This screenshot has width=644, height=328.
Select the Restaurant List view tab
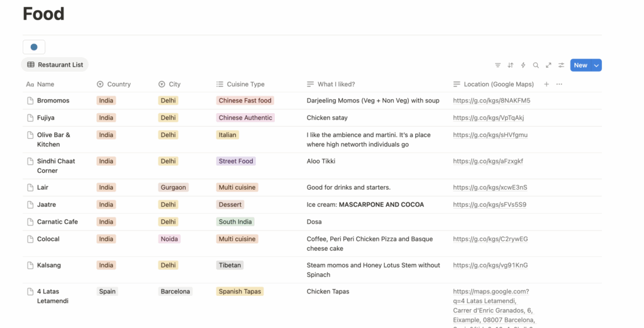click(x=55, y=65)
